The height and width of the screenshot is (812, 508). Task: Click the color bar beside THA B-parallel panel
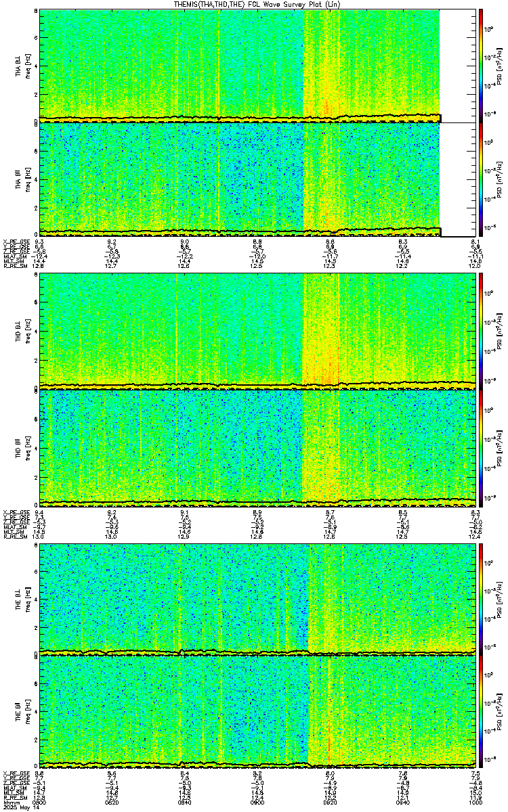[x=481, y=179]
